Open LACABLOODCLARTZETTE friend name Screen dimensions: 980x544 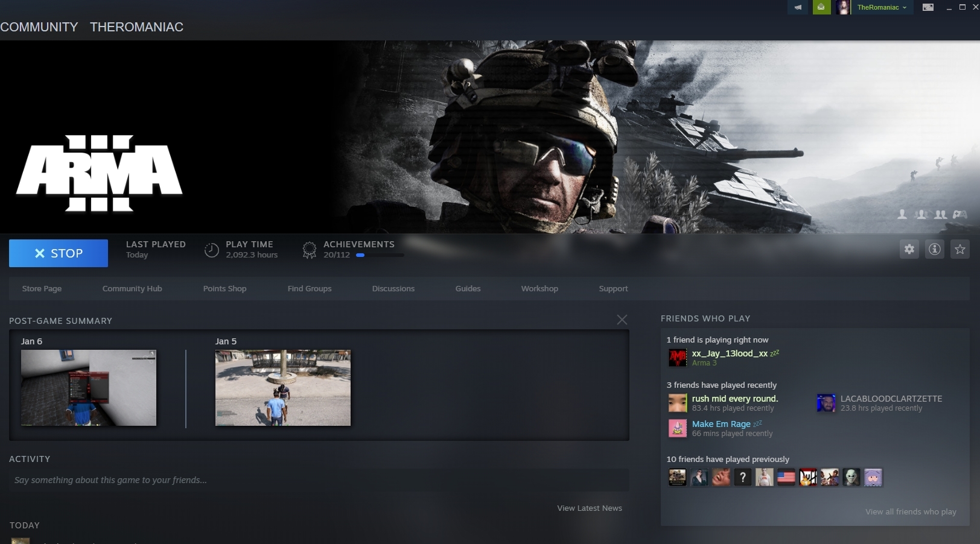(891, 399)
